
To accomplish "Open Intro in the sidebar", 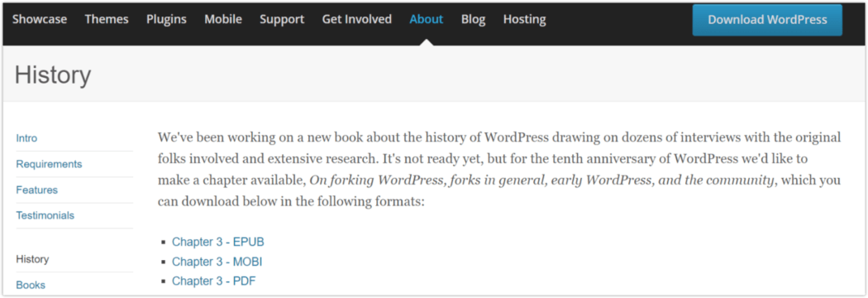I will coord(26,138).
